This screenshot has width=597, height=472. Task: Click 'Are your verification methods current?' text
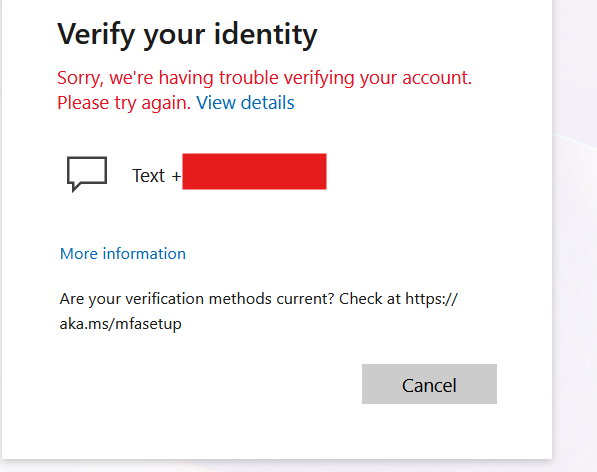(196, 299)
